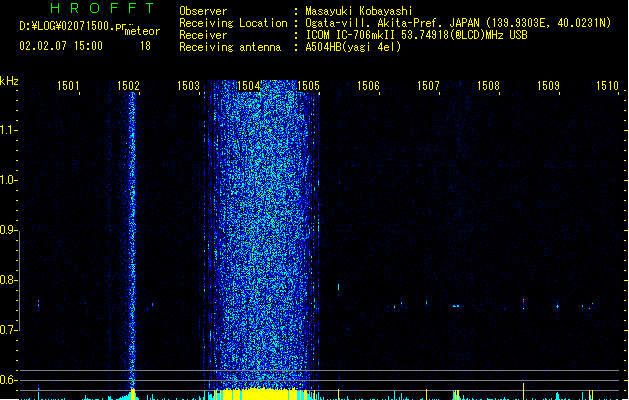Screen dimensions: 629x400
Task: Click time axis label 1505
Action: (x=308, y=85)
